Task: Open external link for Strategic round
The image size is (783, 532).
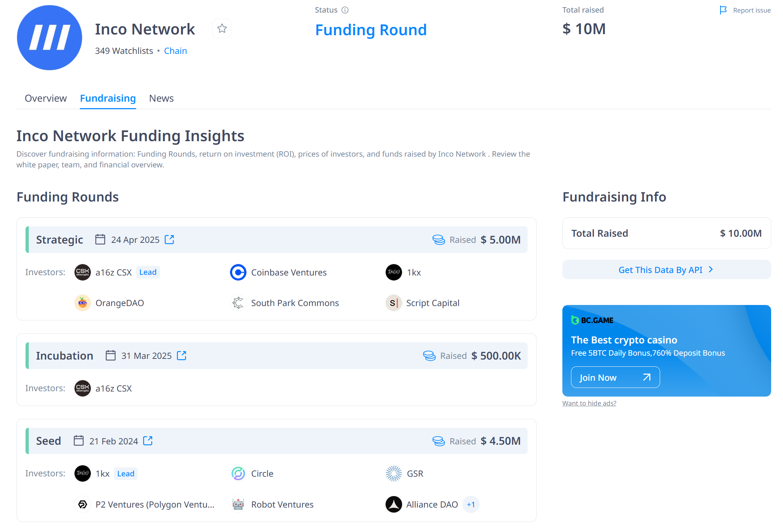Action: pyautogui.click(x=169, y=240)
